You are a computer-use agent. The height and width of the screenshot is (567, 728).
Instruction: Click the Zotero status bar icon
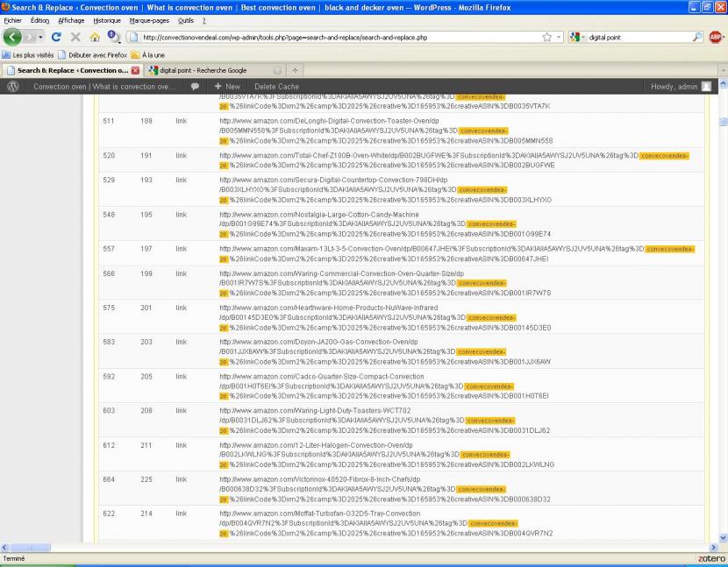pos(710,559)
